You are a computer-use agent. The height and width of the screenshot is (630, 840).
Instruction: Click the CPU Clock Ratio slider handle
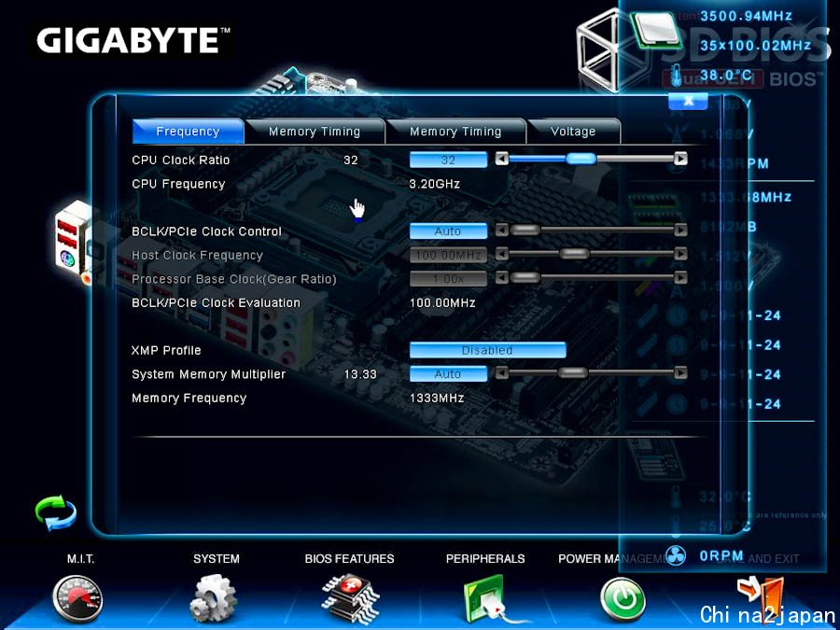click(581, 159)
